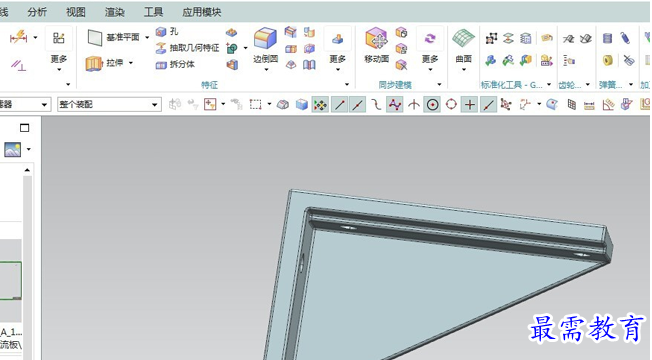Click the geometric constraints icon below dimension

pos(18,65)
